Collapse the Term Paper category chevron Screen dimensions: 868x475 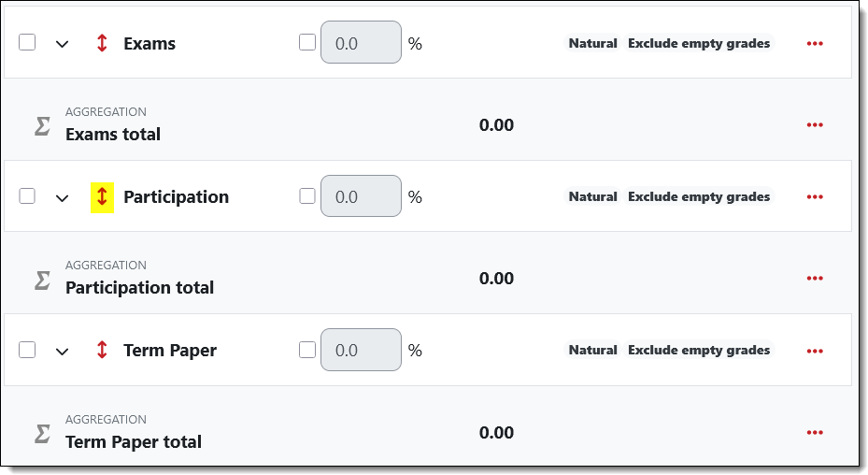(x=63, y=352)
